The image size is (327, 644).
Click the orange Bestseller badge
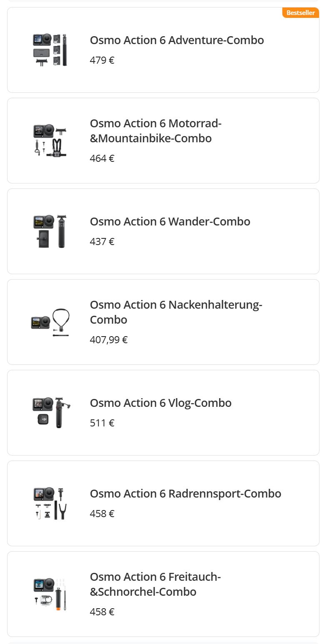click(x=300, y=13)
